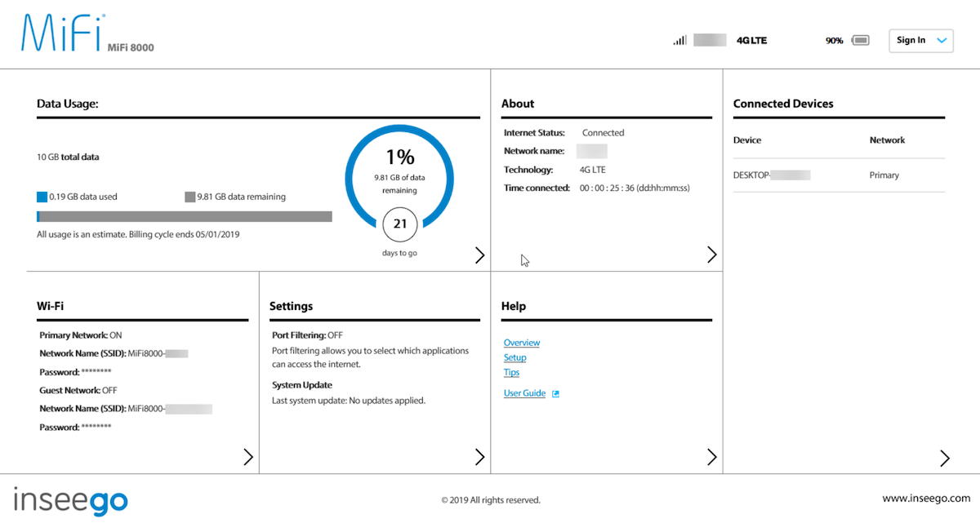Click the MiFi logo

pos(61,34)
